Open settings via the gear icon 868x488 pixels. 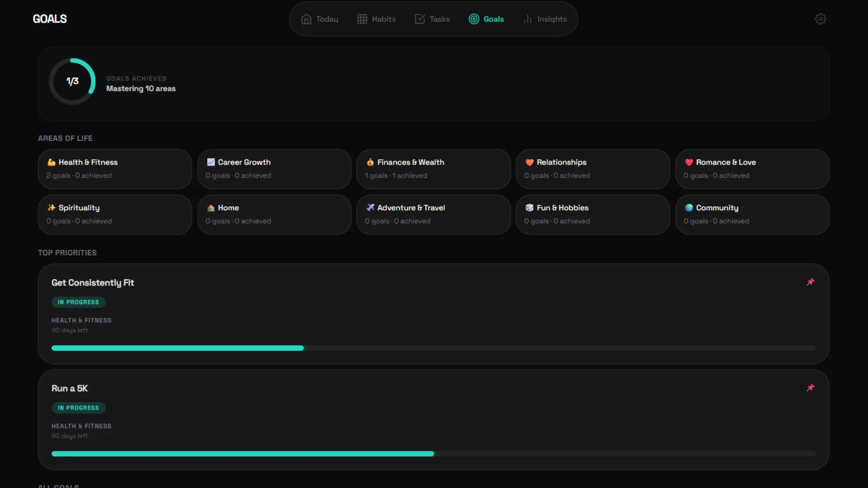point(820,19)
